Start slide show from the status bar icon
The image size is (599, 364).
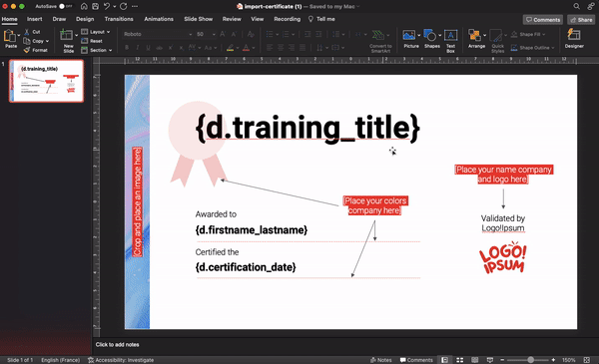(490, 360)
